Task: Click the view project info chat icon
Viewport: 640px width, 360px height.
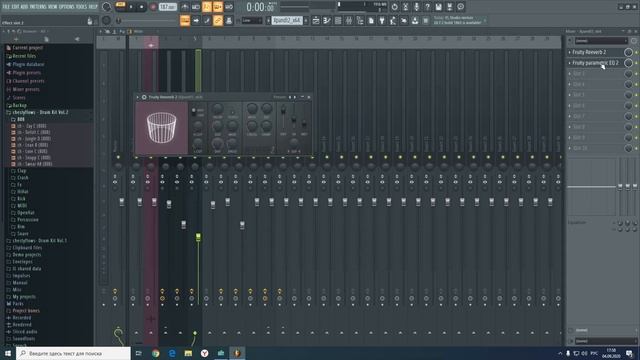Action: coord(460,7)
